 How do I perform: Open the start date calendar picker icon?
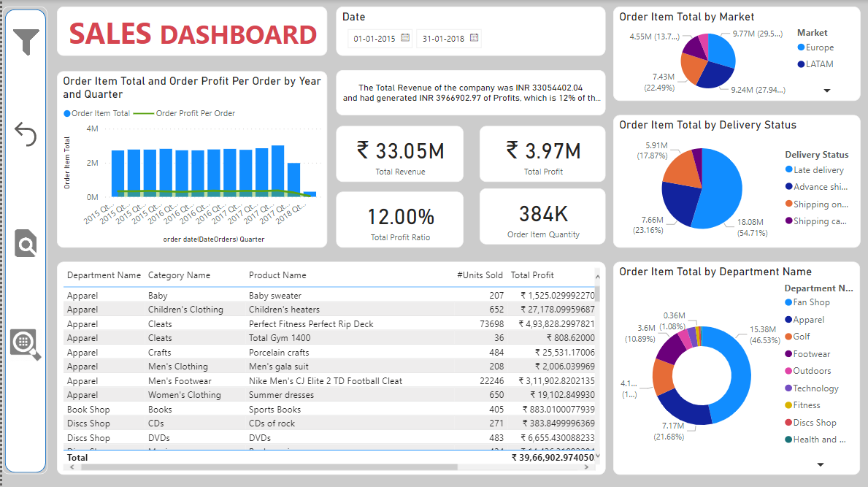click(x=404, y=38)
